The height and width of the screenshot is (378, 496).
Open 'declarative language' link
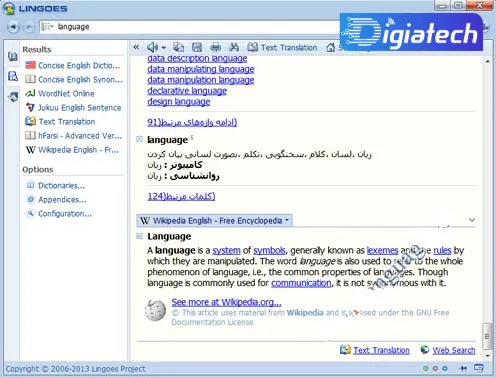(187, 91)
